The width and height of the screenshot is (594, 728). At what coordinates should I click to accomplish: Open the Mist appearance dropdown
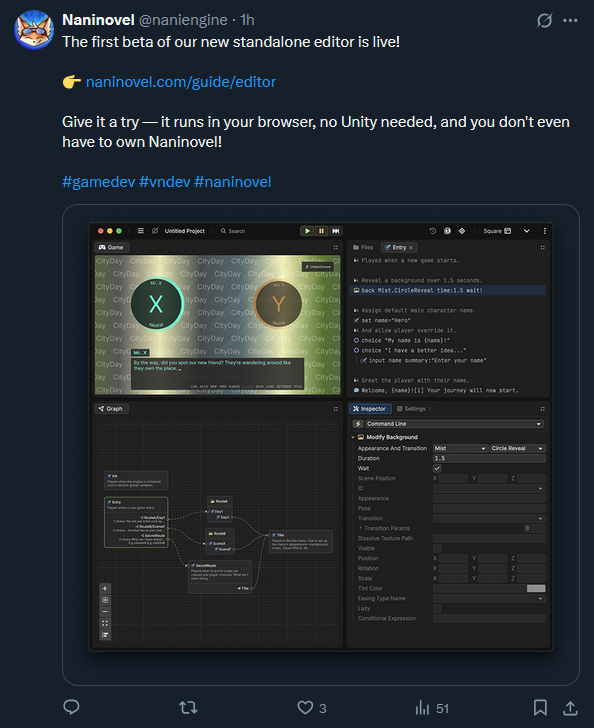460,448
